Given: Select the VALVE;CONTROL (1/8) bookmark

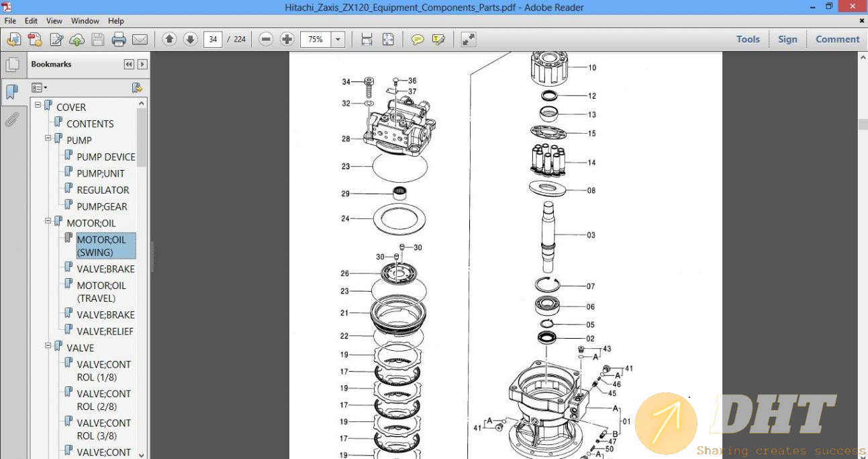Looking at the screenshot, I should click(104, 371).
